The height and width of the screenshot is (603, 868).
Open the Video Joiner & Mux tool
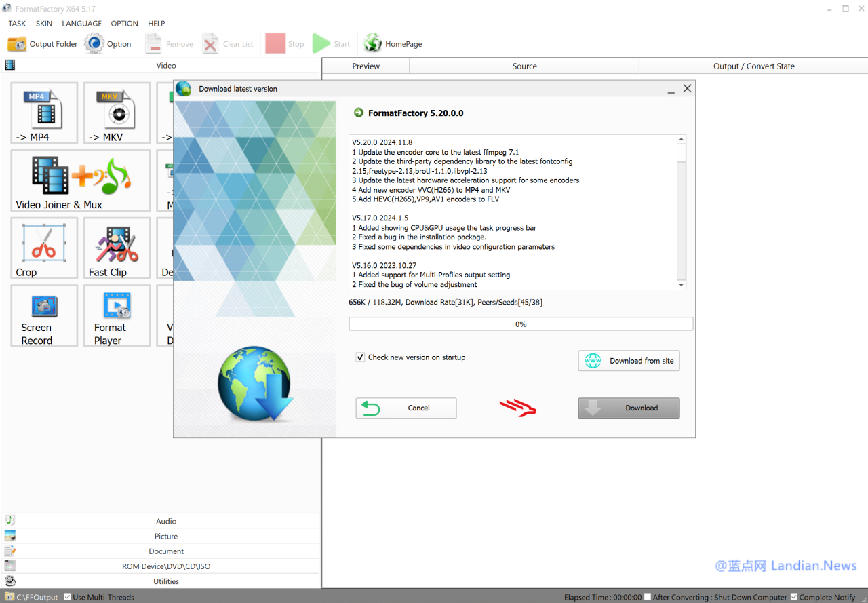tap(81, 180)
